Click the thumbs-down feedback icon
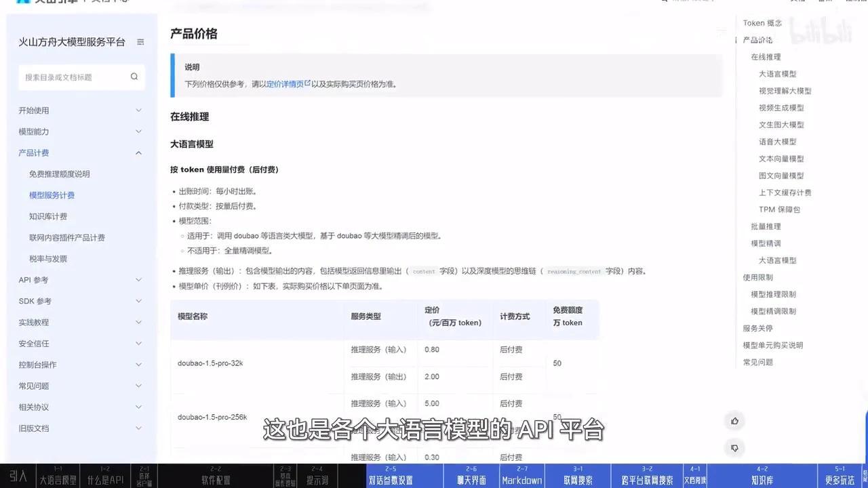This screenshot has height=488, width=868. pos(734,448)
